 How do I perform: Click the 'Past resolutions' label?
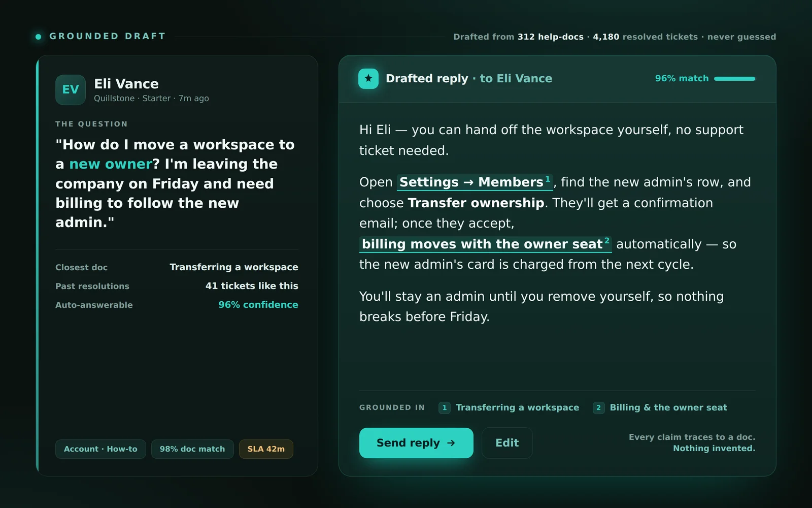pyautogui.click(x=92, y=286)
